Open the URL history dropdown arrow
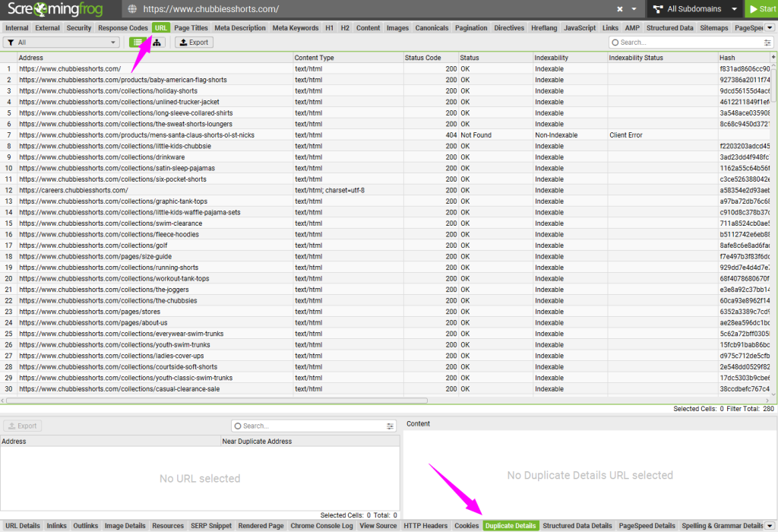 (635, 9)
